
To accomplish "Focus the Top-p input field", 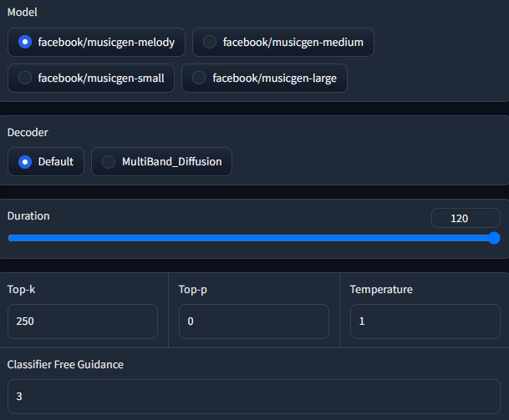I will [254, 321].
